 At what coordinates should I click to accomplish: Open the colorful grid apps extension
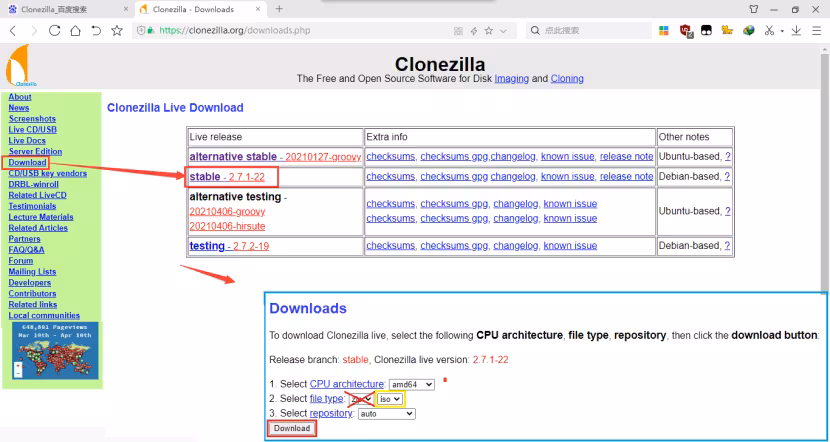coord(664,31)
